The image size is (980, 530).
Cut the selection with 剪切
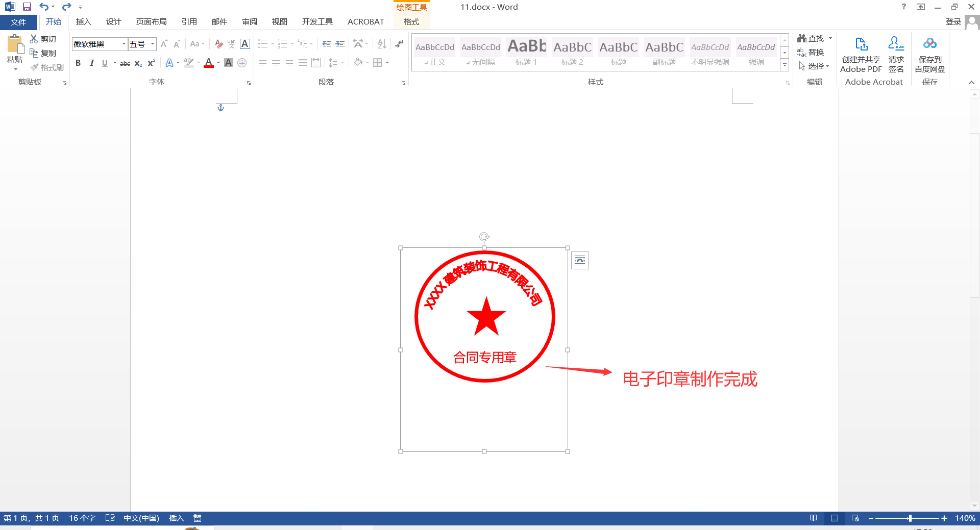coord(43,39)
